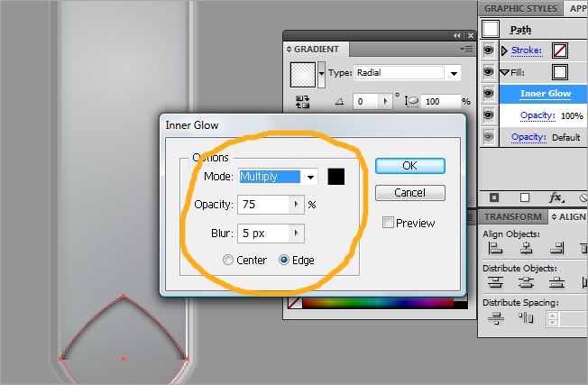This screenshot has height=385, width=588.
Task: Click the distribute spacing stepper arrows
Action: pos(552,319)
